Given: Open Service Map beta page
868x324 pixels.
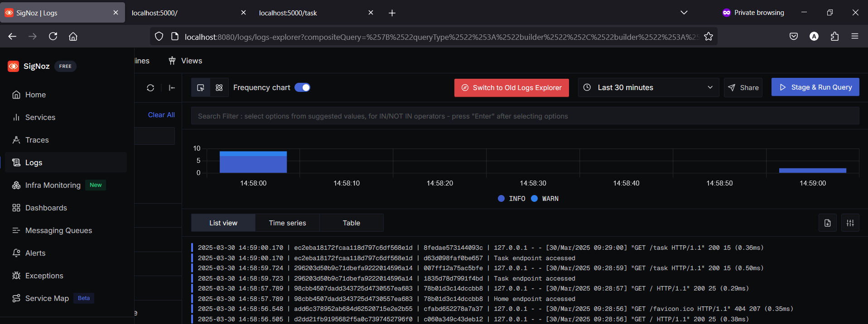Looking at the screenshot, I should point(47,298).
